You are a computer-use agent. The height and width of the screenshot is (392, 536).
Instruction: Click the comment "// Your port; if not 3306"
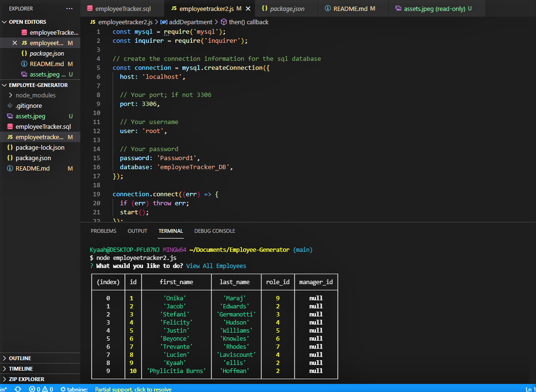(x=165, y=95)
